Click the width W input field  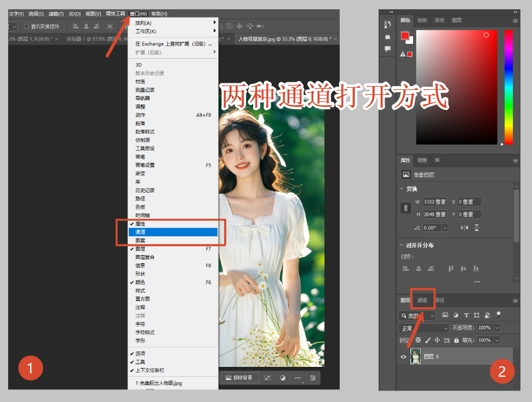[x=435, y=202]
